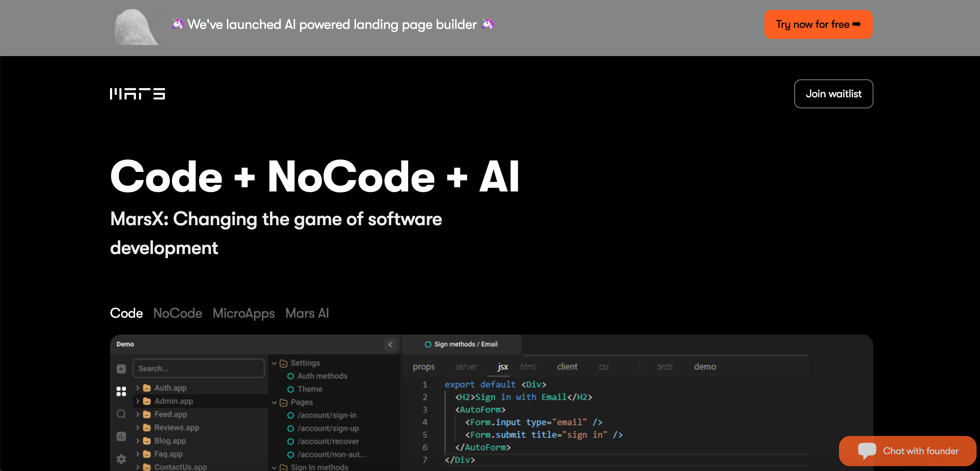Click the Join waitlist button
The width and height of the screenshot is (980, 471).
[834, 94]
